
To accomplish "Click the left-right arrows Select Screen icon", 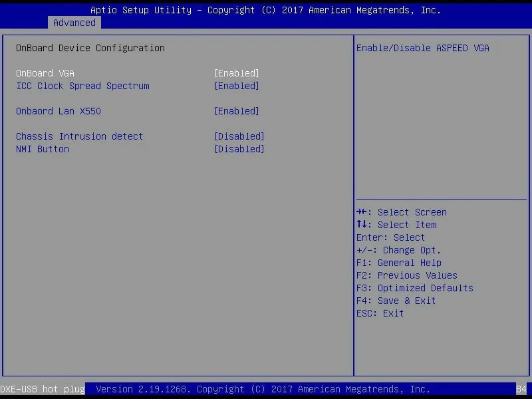I will pos(362,212).
